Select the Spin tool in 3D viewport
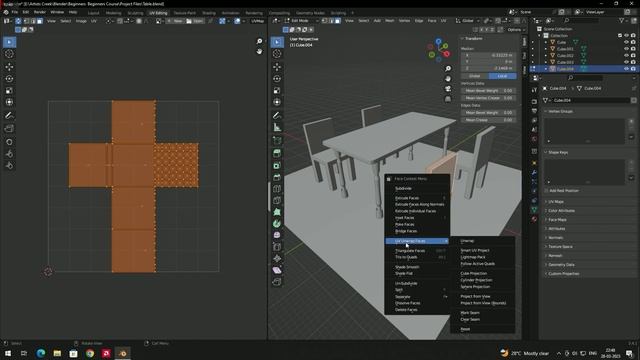The height and width of the screenshot is (360, 640). click(277, 223)
